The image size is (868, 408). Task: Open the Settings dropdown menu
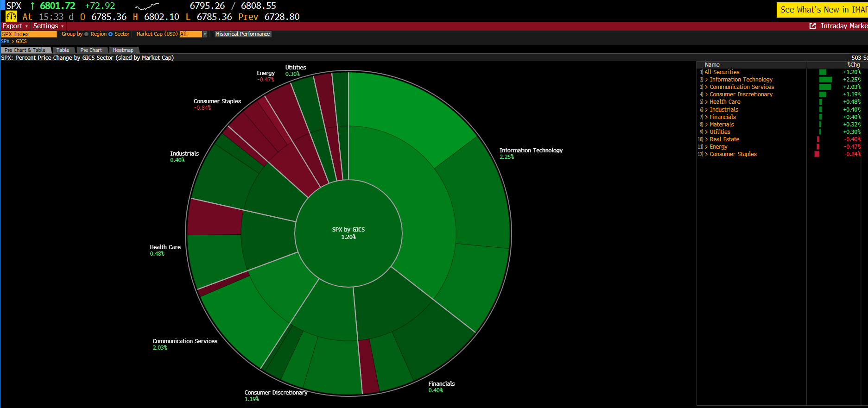pos(48,26)
